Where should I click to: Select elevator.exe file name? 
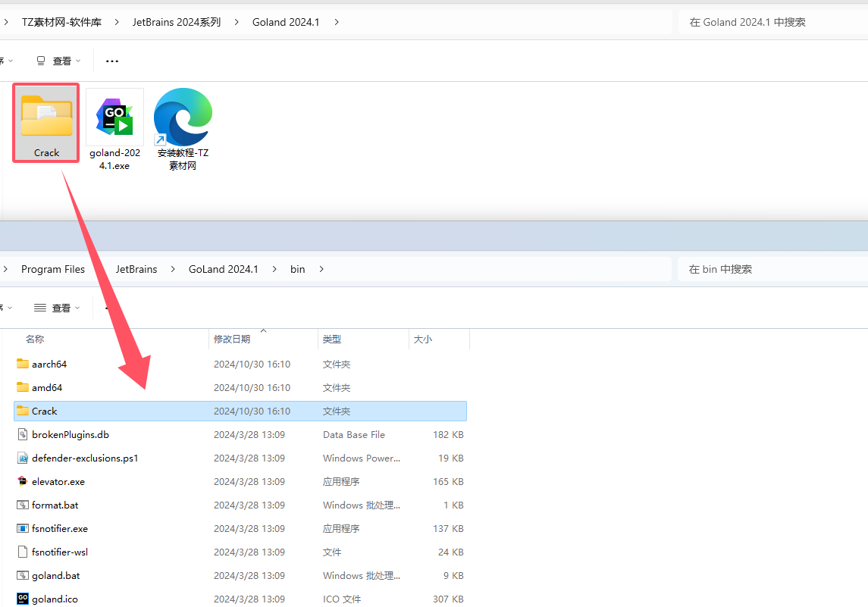(x=58, y=481)
